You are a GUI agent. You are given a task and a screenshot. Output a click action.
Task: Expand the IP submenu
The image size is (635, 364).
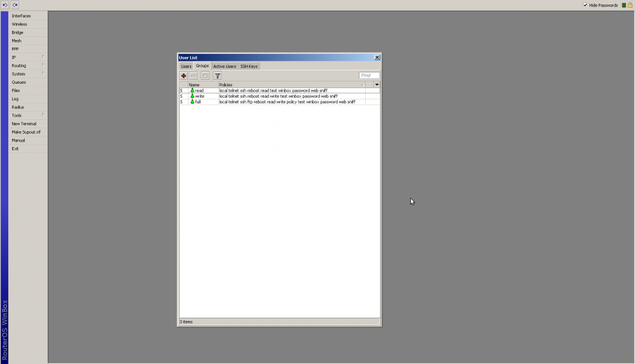coord(27,57)
